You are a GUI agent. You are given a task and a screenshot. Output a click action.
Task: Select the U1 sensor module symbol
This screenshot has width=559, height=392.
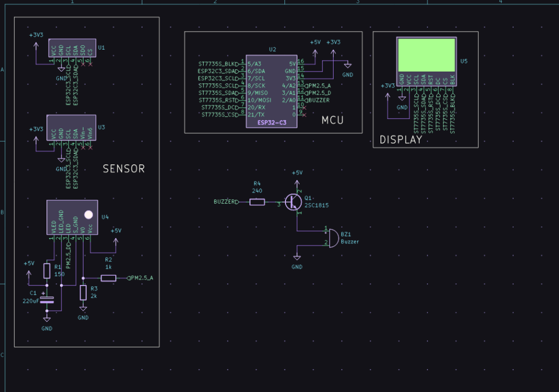pos(72,48)
